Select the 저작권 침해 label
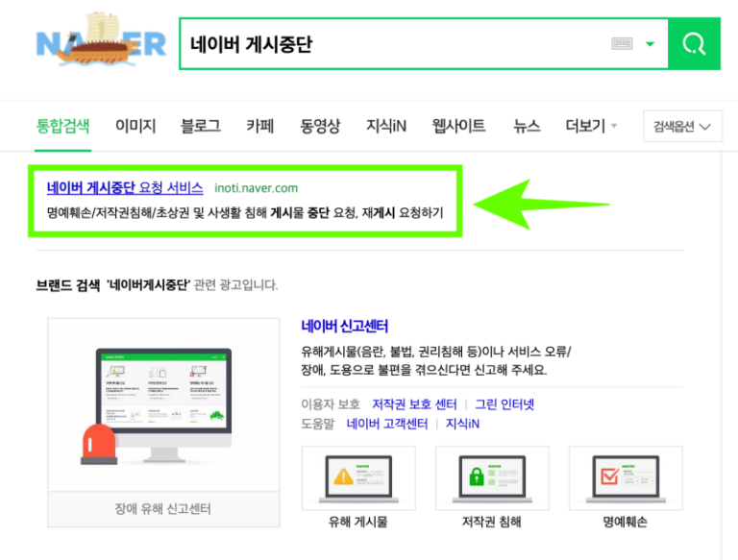Screen dimensions: 738x560 coord(492,522)
